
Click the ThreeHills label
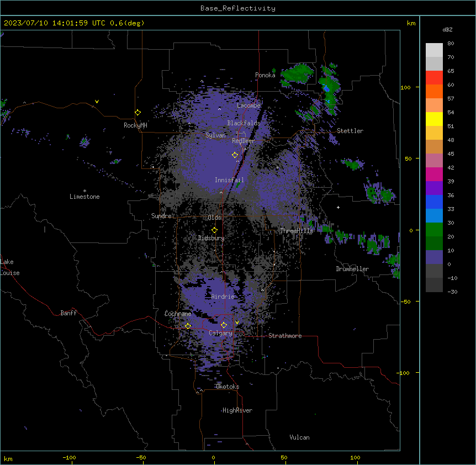click(x=297, y=231)
